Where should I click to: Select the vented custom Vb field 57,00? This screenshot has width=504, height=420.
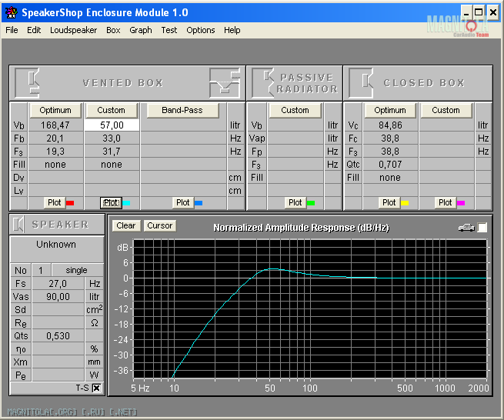point(112,125)
